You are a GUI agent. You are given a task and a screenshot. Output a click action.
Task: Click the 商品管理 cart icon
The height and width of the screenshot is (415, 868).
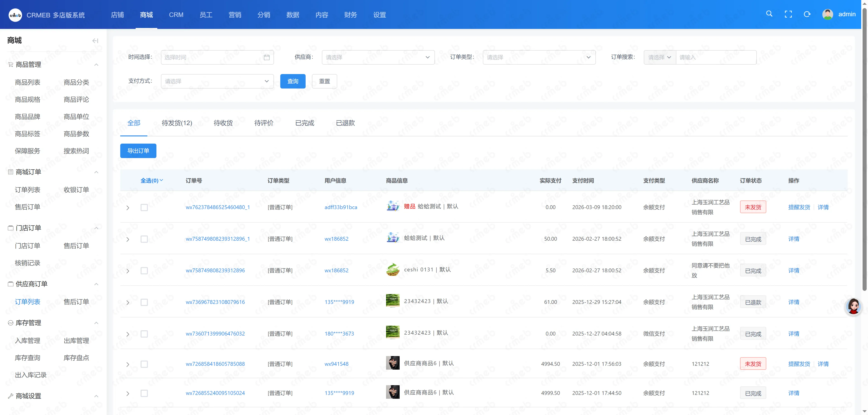coord(11,64)
